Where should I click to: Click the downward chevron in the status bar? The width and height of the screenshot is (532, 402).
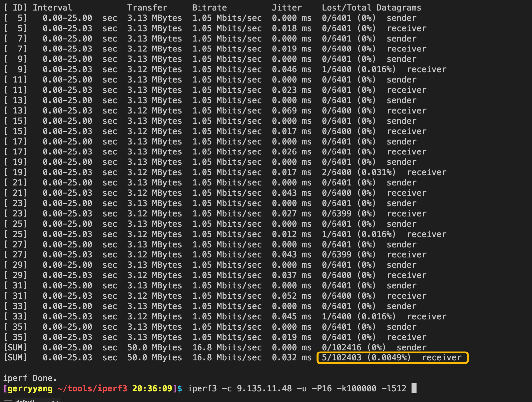coord(57,401)
